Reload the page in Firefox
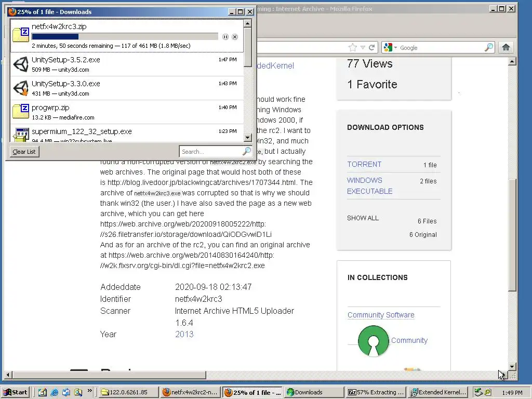Screen dimensions: 532x399 (x=371, y=47)
